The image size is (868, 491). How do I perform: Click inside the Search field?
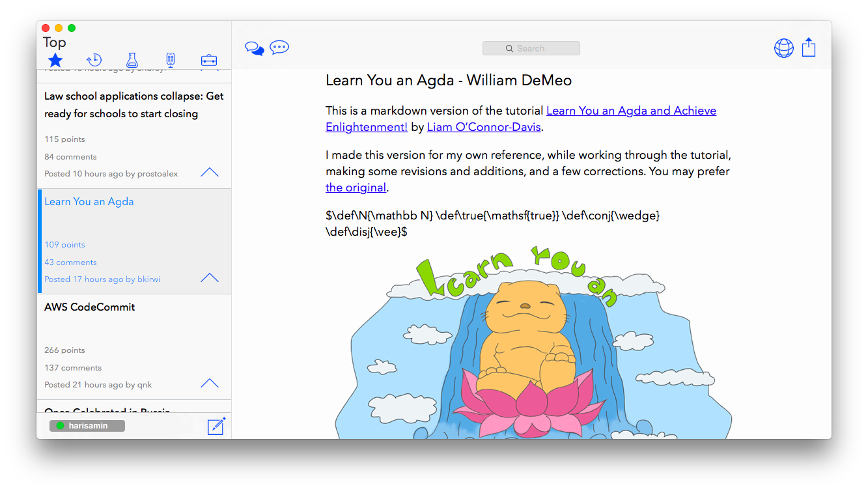click(x=531, y=48)
